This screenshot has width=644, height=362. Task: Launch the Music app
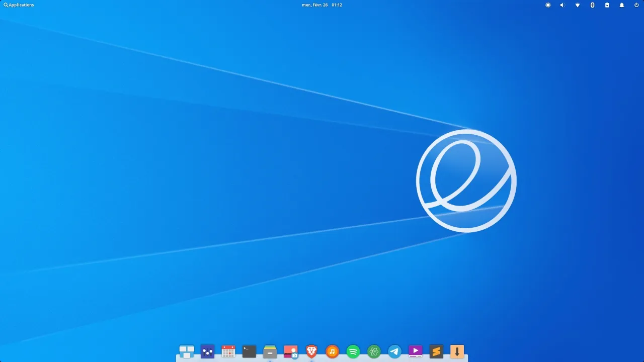(x=332, y=351)
